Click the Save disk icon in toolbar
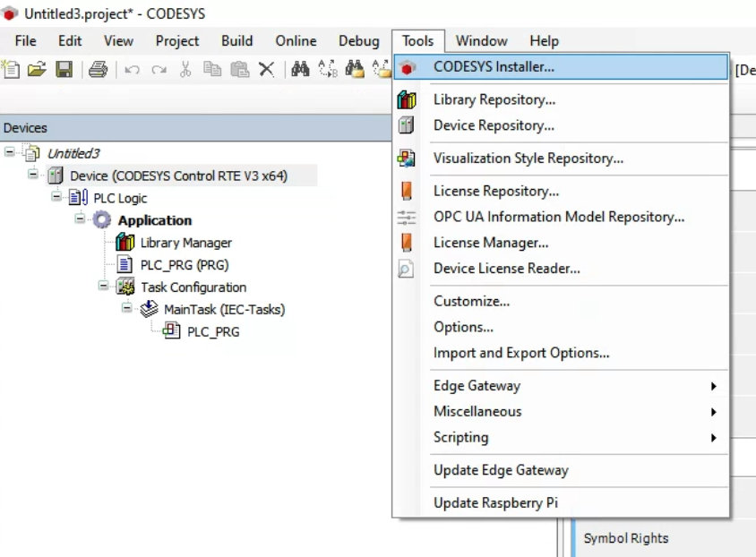This screenshot has height=557, width=756. click(64, 69)
